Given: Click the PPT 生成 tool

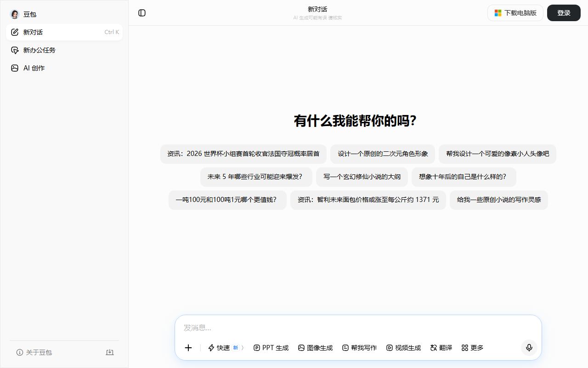Looking at the screenshot, I should pyautogui.click(x=271, y=348).
